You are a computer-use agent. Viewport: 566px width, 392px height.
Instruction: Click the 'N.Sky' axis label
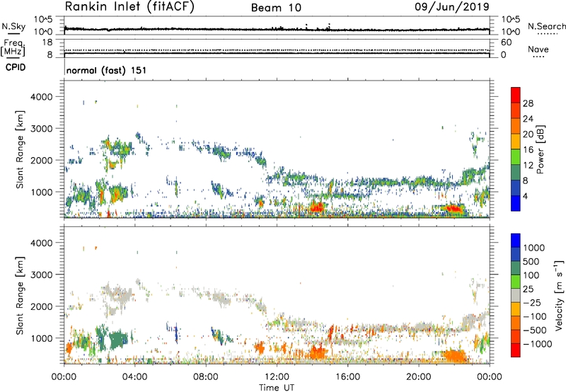click(13, 26)
